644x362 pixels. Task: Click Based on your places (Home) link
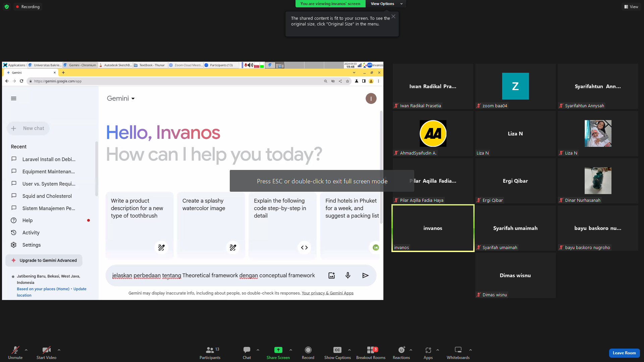click(x=43, y=289)
